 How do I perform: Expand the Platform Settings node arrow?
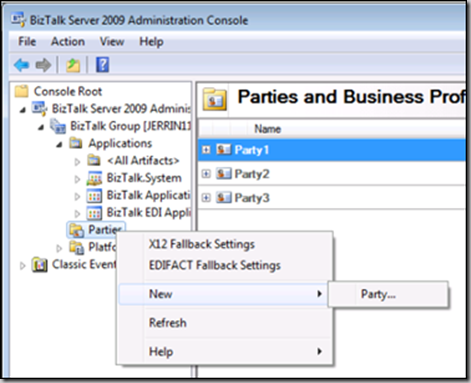[x=59, y=248]
